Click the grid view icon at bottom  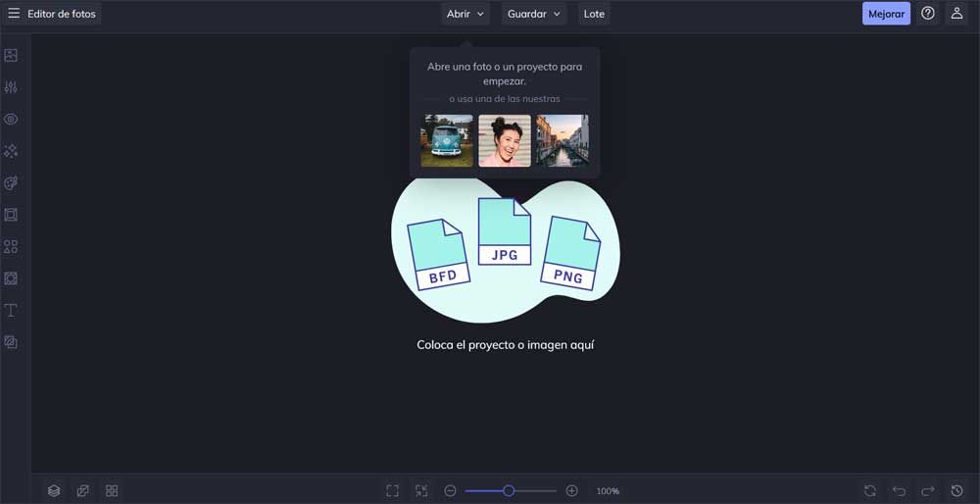[112, 491]
